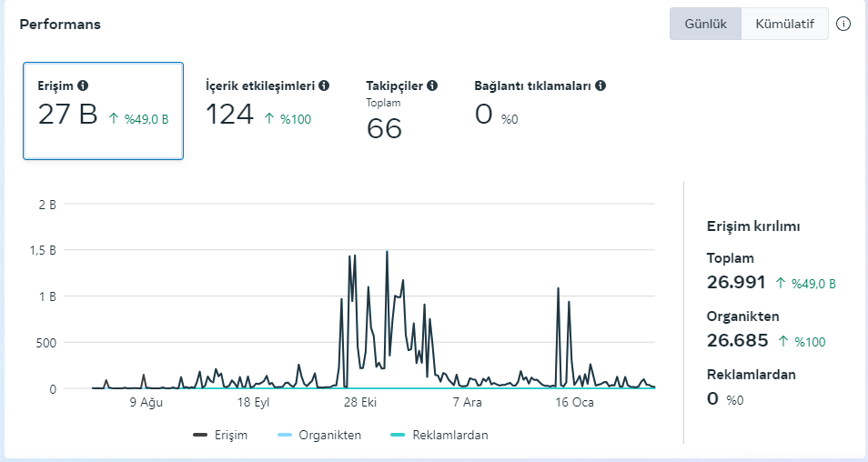
Task: Toggle the Erişim series in the legend
Action: 220,435
